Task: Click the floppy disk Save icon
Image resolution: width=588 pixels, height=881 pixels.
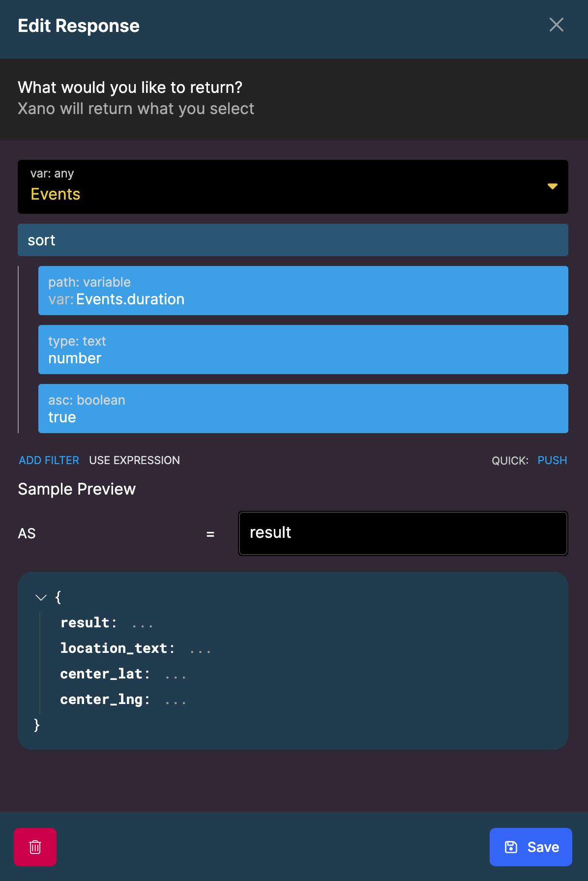Action: 511,847
